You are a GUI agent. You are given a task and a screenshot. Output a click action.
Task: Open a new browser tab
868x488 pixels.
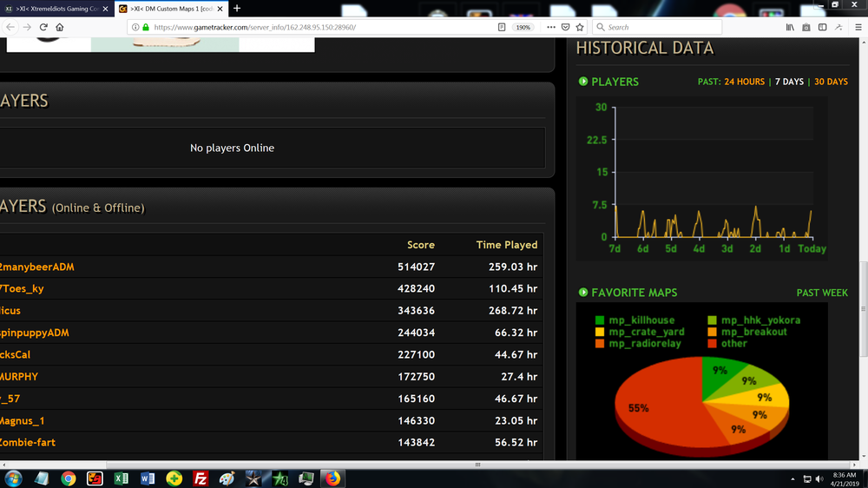(x=236, y=9)
